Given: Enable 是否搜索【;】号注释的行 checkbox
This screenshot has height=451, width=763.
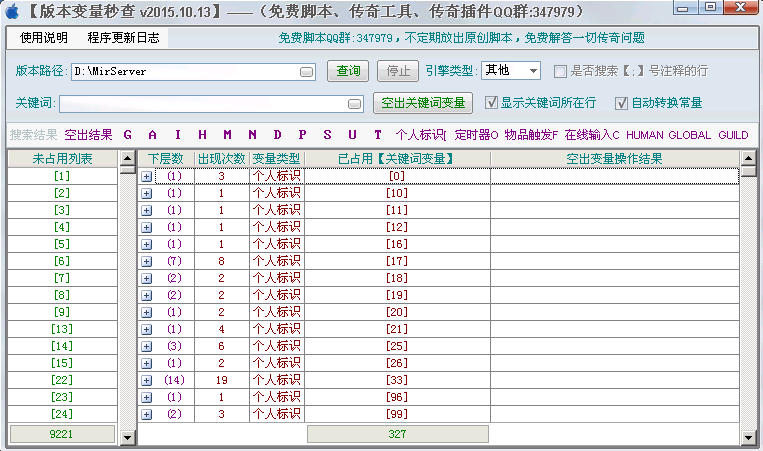Looking at the screenshot, I should tap(560, 72).
